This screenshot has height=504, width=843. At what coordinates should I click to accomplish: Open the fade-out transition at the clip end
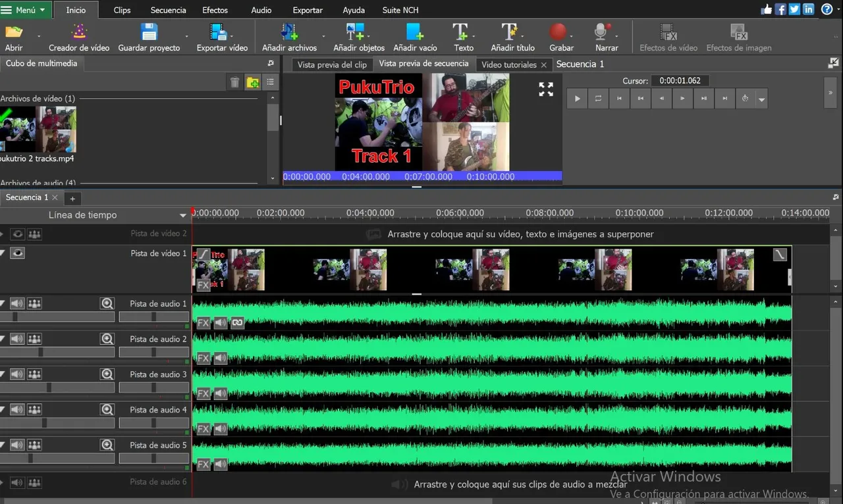(x=780, y=254)
